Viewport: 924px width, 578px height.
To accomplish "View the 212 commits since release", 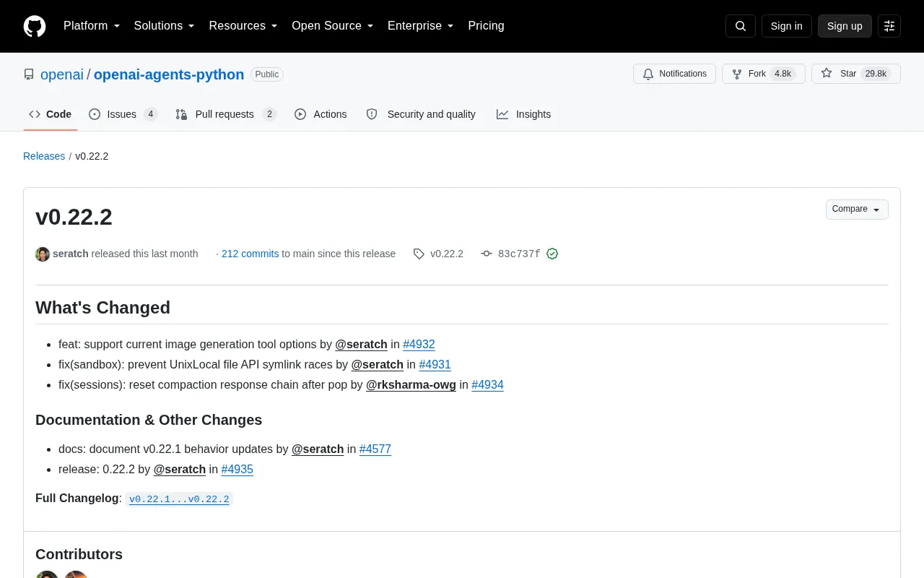I will tap(250, 254).
